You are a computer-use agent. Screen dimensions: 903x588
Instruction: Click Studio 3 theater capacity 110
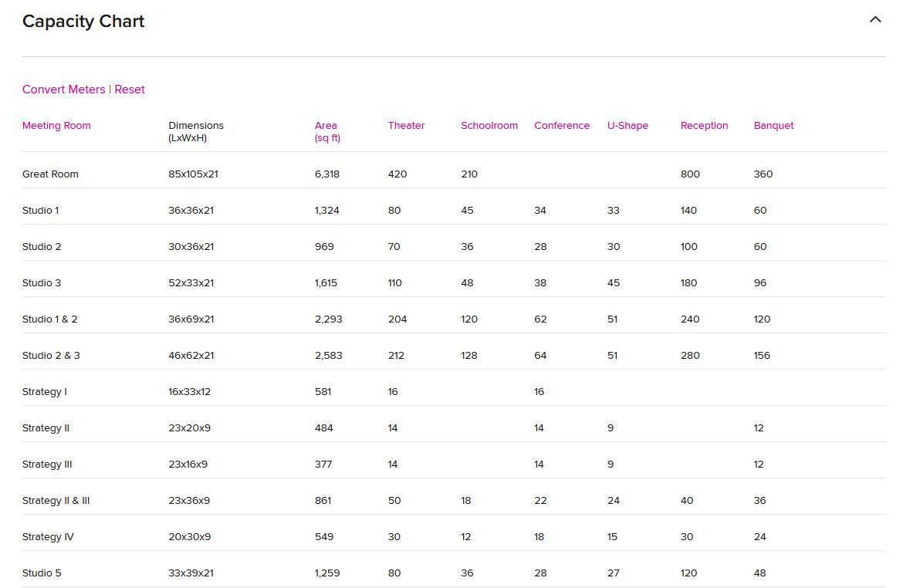pos(394,282)
